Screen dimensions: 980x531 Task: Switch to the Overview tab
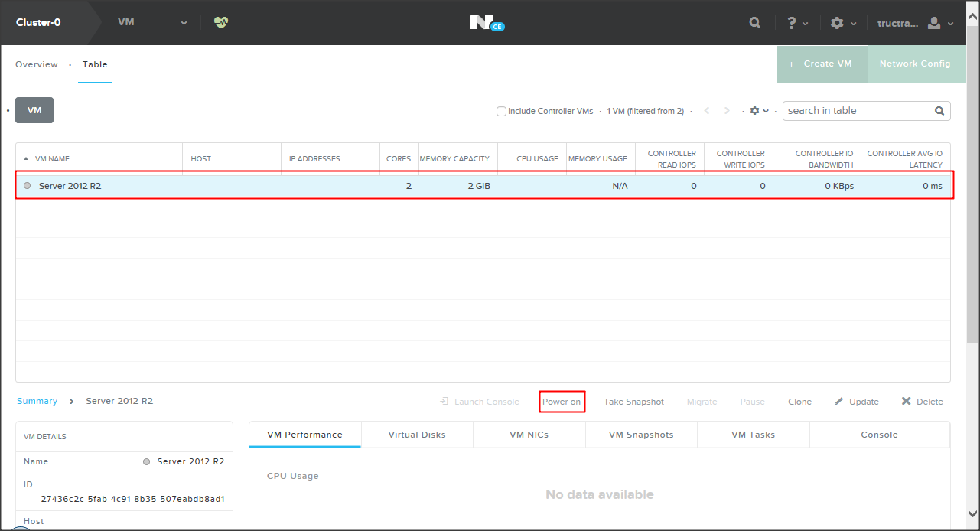(x=37, y=64)
